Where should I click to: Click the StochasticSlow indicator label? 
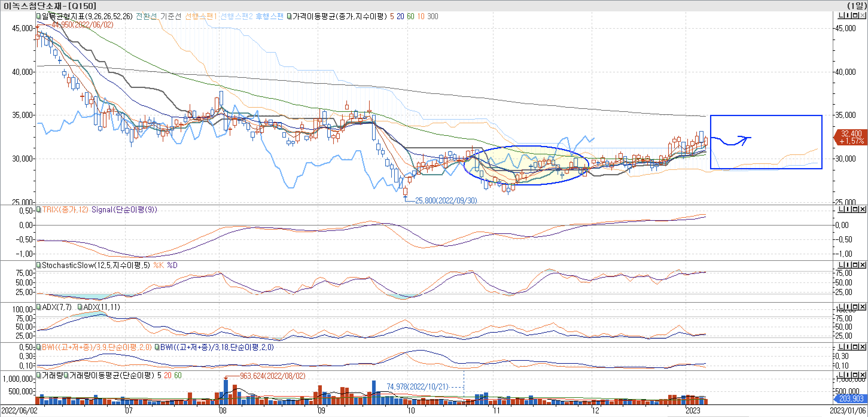(96, 265)
